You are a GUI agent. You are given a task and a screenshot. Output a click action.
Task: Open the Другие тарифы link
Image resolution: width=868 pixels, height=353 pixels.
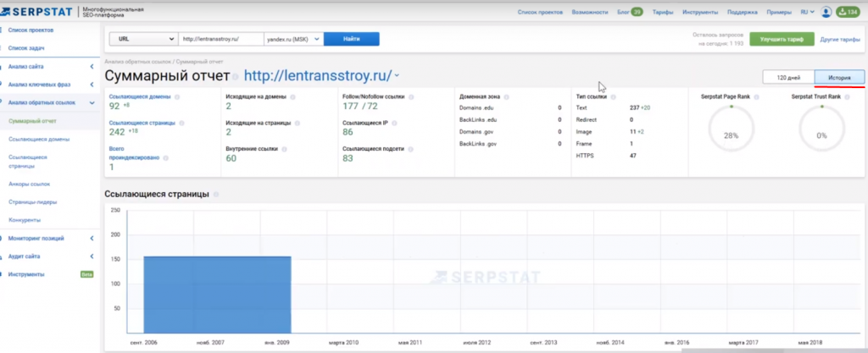click(840, 39)
